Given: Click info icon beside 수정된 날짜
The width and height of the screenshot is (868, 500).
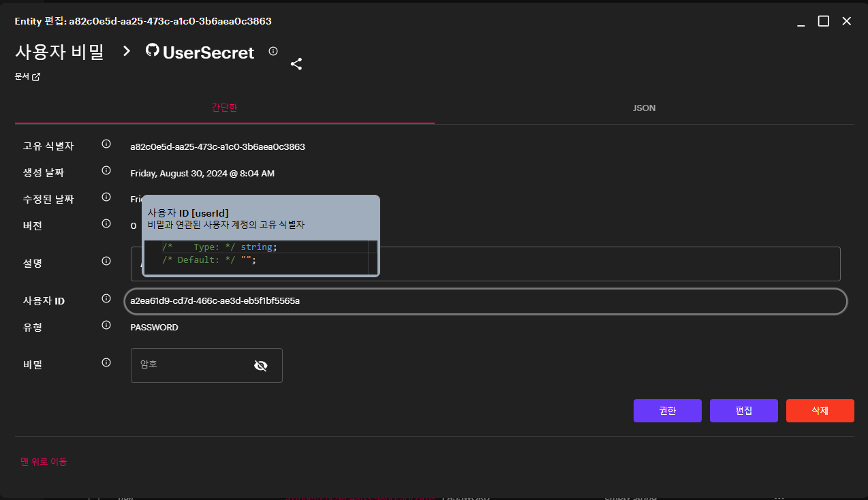Looking at the screenshot, I should pyautogui.click(x=106, y=198).
